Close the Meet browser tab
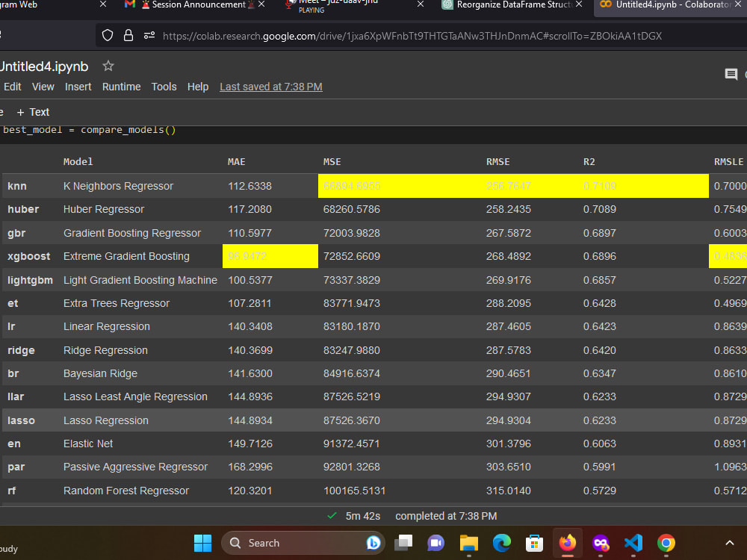 click(420, 4)
